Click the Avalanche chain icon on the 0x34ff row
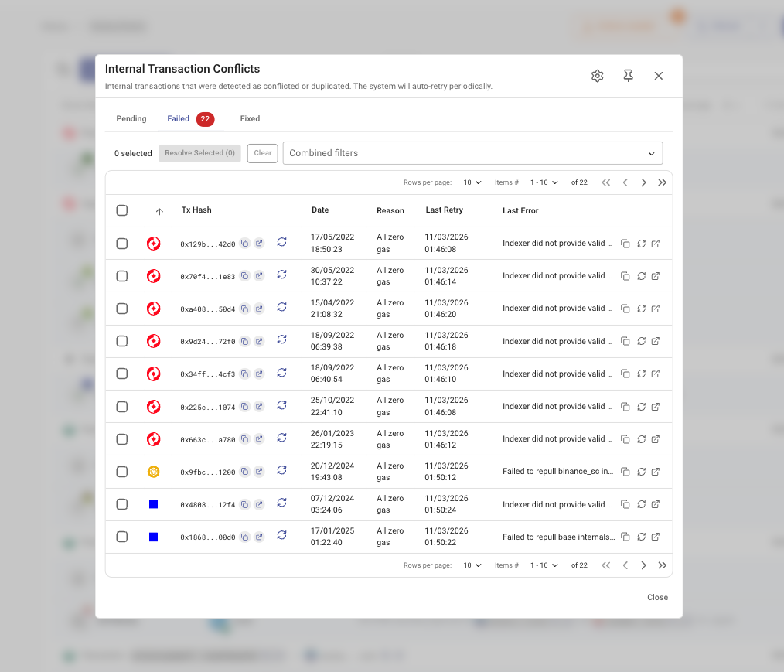784x672 pixels. [153, 373]
